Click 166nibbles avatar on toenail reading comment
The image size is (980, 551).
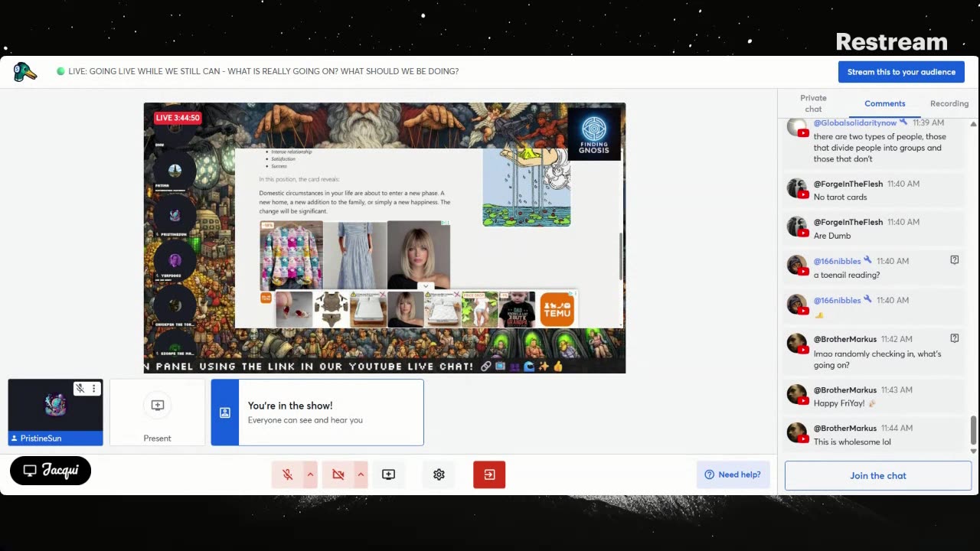pos(796,266)
